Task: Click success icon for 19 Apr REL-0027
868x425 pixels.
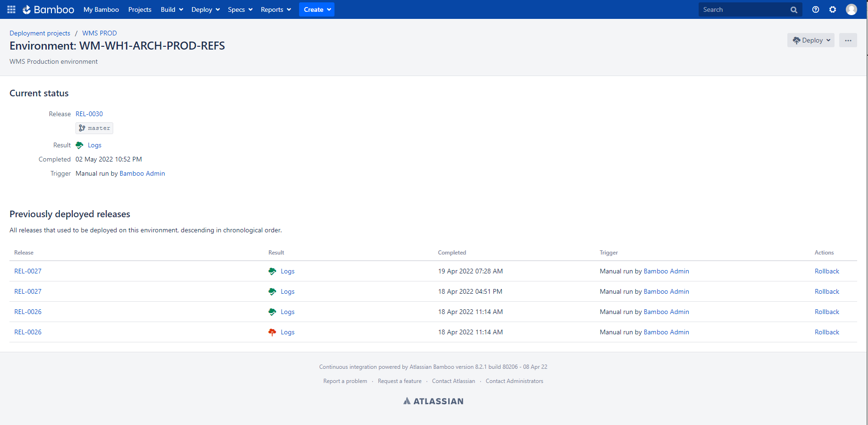Action: pos(272,271)
